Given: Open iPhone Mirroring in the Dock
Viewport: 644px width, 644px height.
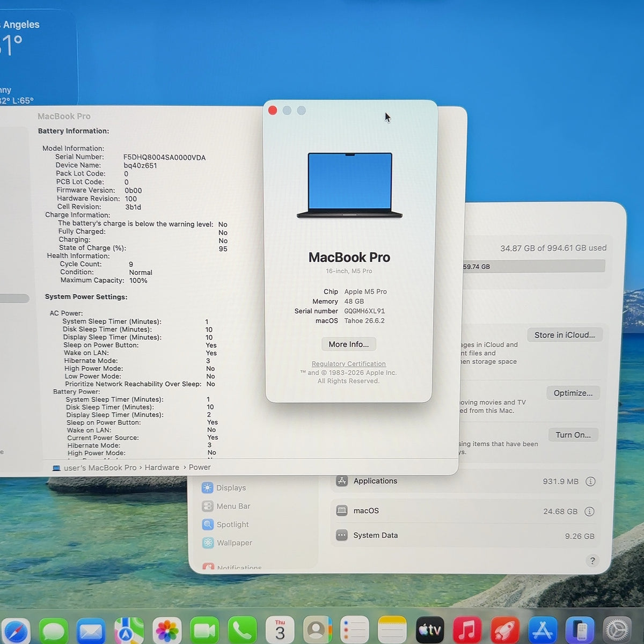Looking at the screenshot, I should click(x=580, y=630).
